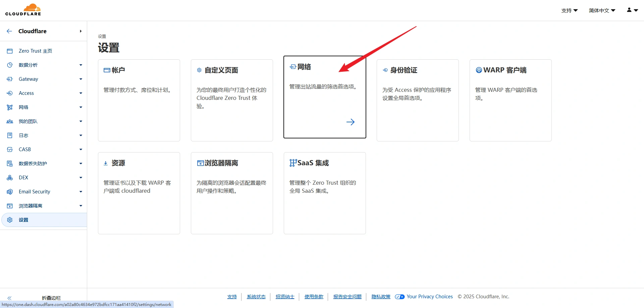Select Access in the sidebar menu

click(26, 93)
